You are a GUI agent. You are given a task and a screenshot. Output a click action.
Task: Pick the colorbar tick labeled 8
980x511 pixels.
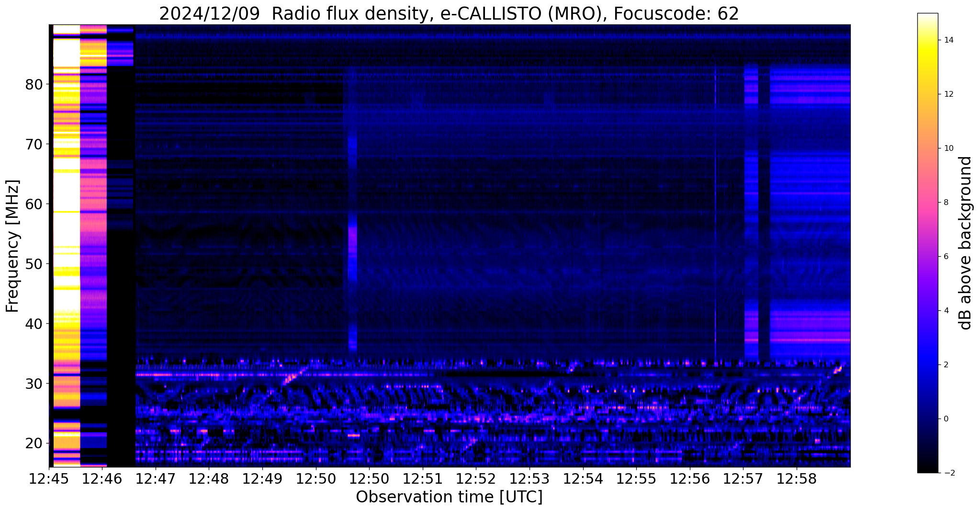pos(946,203)
